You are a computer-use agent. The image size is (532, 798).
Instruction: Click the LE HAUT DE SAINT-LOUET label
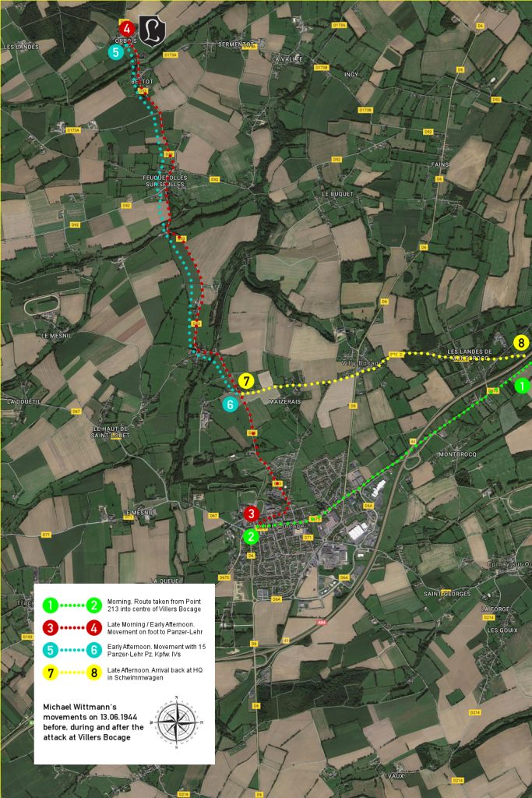coord(111,432)
